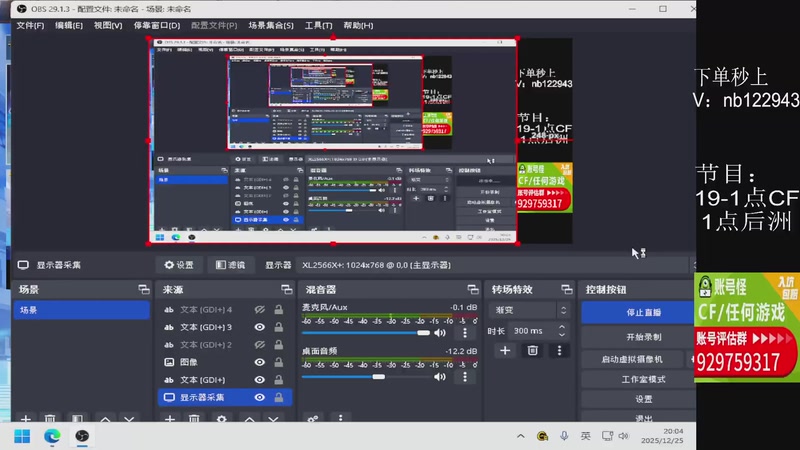
Task: Open the 显示器 XL2566X+ display dropdown
Action: 494,265
